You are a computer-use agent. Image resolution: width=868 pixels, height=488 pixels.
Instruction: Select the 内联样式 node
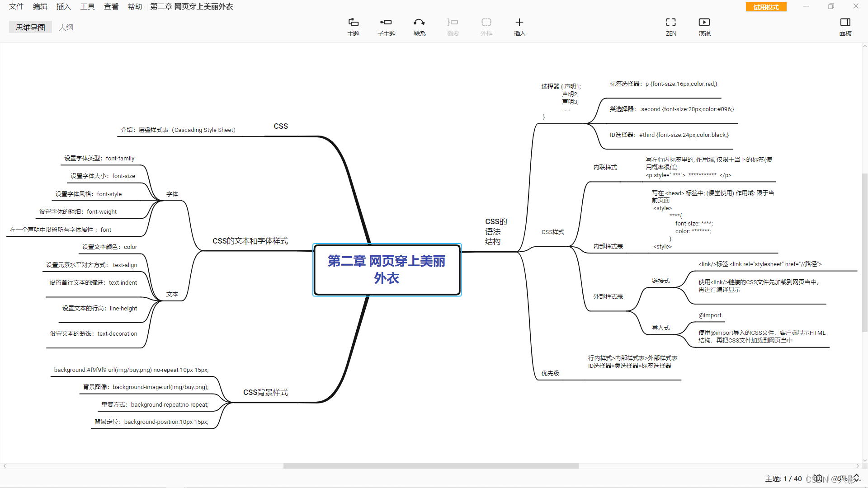pos(605,167)
